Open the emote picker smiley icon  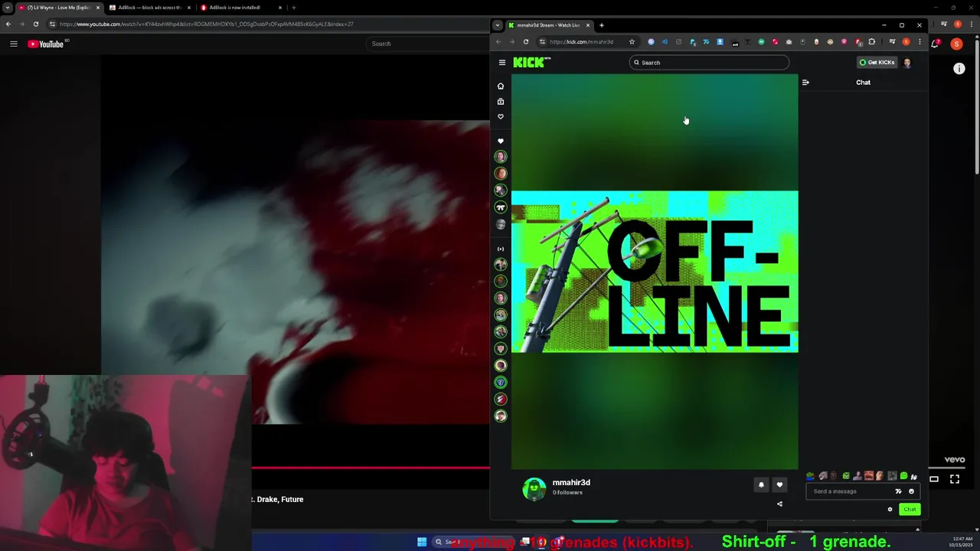(911, 491)
